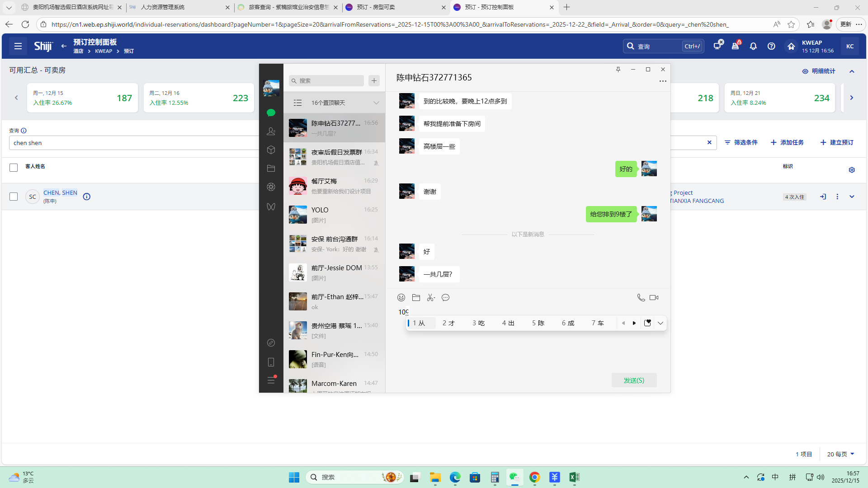Click the chat history bubble icon
Viewport: 868px width, 488px height.
tap(445, 297)
